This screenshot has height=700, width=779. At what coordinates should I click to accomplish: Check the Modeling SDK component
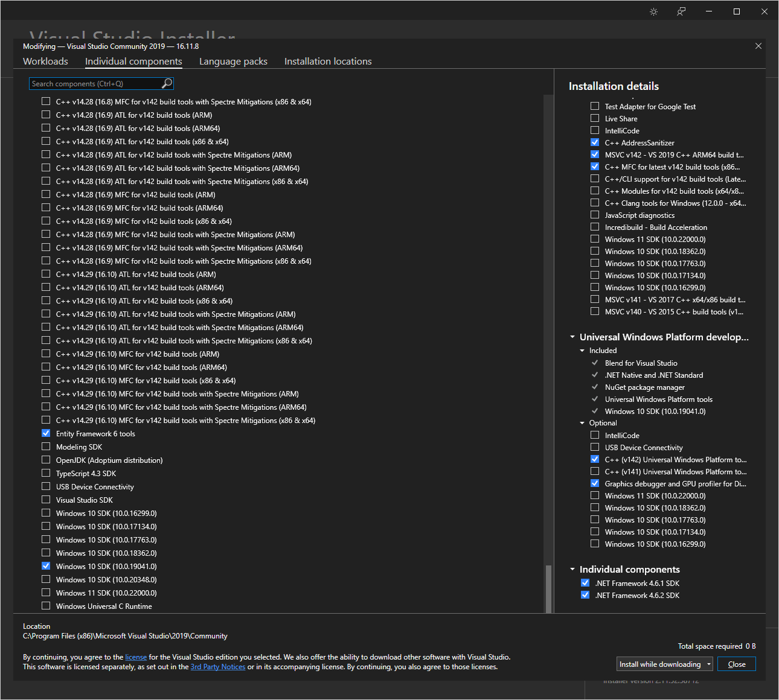(46, 447)
